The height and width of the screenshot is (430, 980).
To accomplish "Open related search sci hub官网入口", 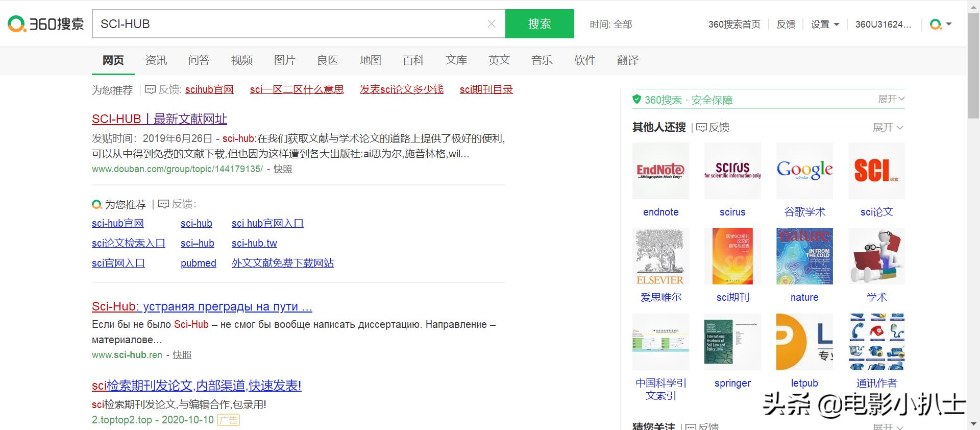I will click(267, 223).
